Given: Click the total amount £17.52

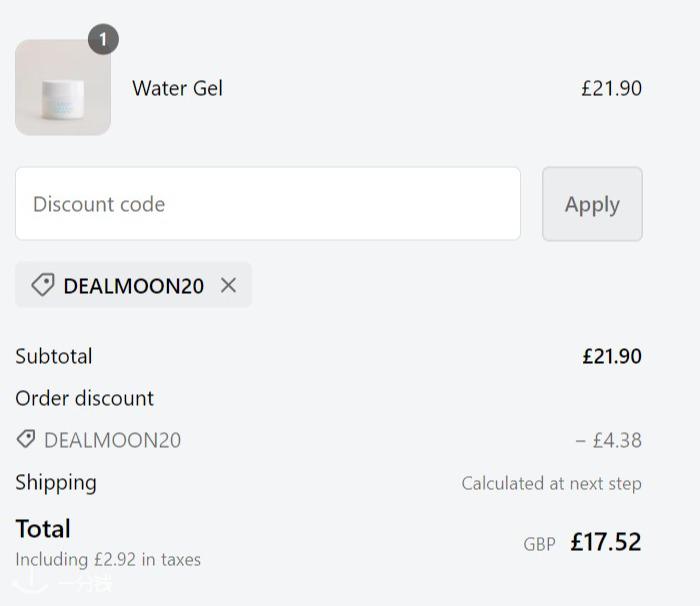Looking at the screenshot, I should pyautogui.click(x=605, y=542).
